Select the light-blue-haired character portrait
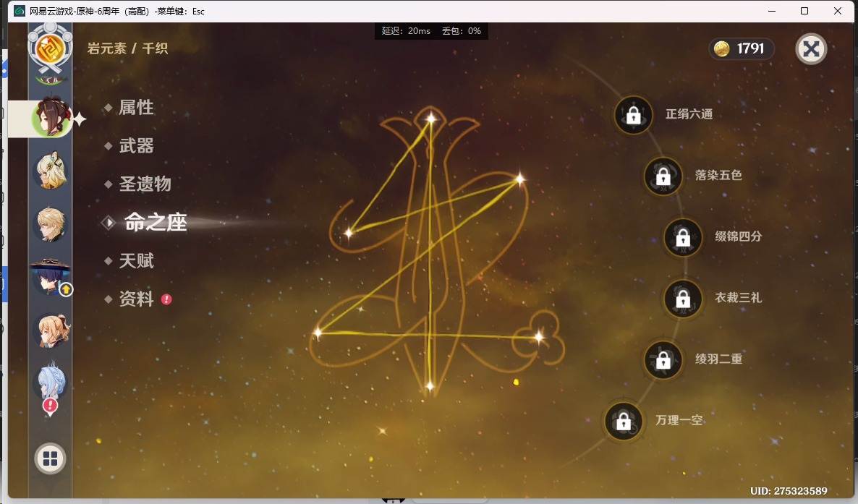This screenshot has height=504, width=858. (x=51, y=380)
